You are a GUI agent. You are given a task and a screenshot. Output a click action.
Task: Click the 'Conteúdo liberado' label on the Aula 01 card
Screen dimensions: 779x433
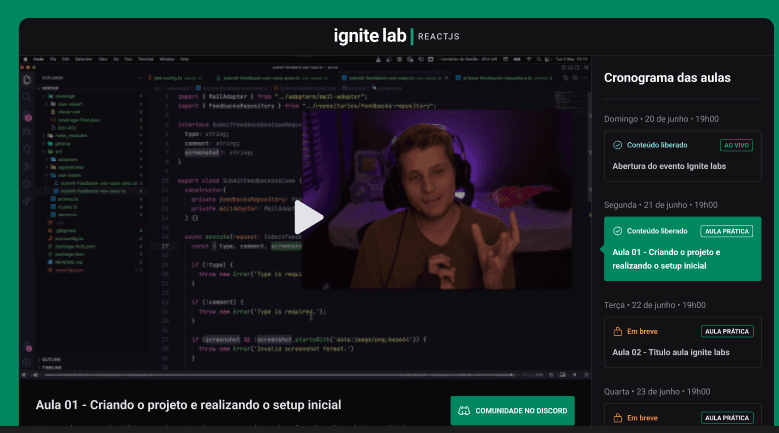657,231
